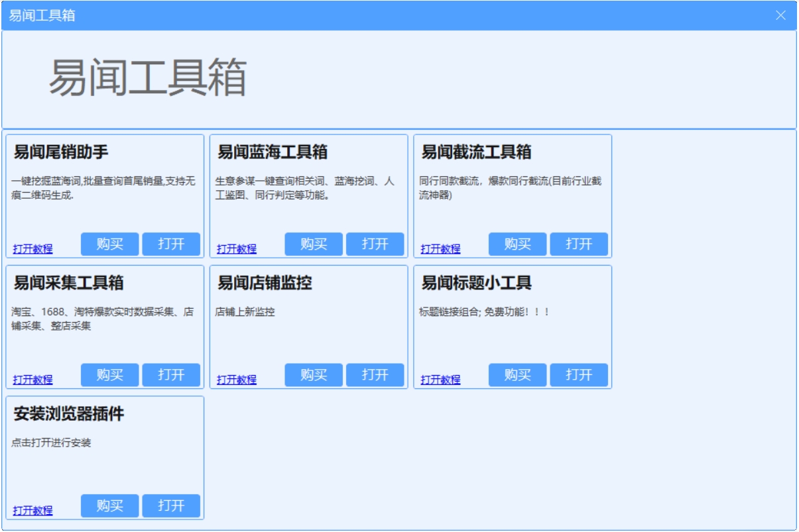The width and height of the screenshot is (799, 532).
Task: View the tutorial for 易闻截流工具箱
Action: (440, 249)
